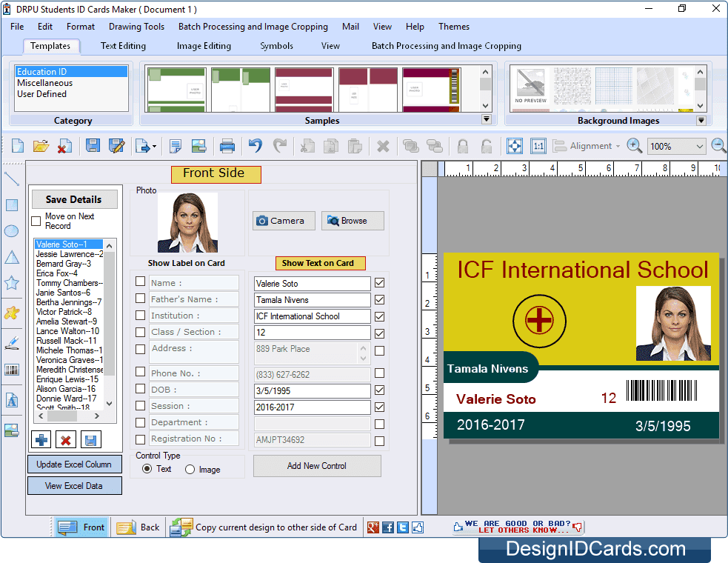728x563 pixels.
Task: Open the Drawing Tools menu
Action: tap(136, 27)
